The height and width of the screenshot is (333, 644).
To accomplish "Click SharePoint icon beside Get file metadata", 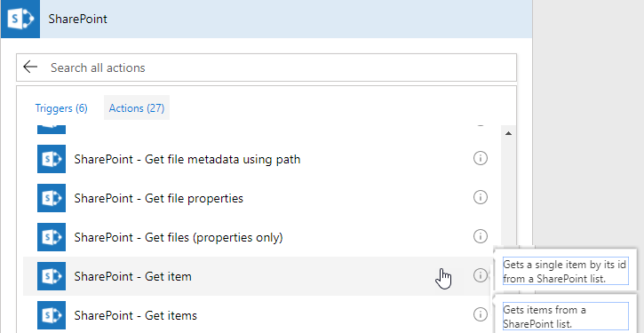I will click(52, 158).
